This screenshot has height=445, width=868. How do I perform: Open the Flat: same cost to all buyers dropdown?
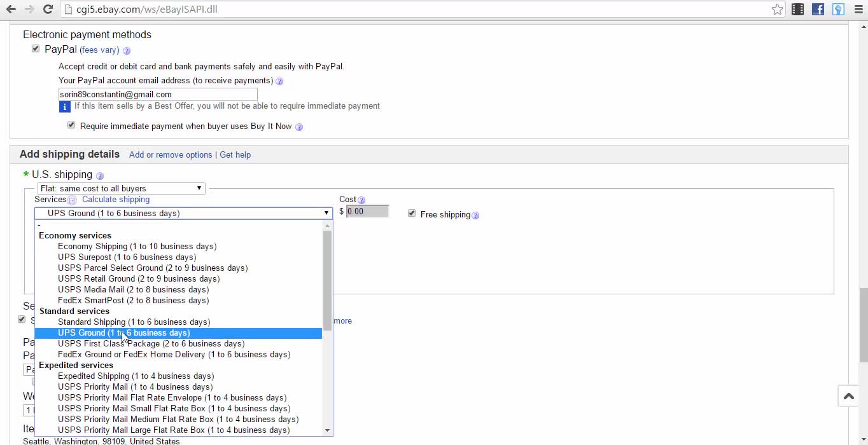[121, 188]
